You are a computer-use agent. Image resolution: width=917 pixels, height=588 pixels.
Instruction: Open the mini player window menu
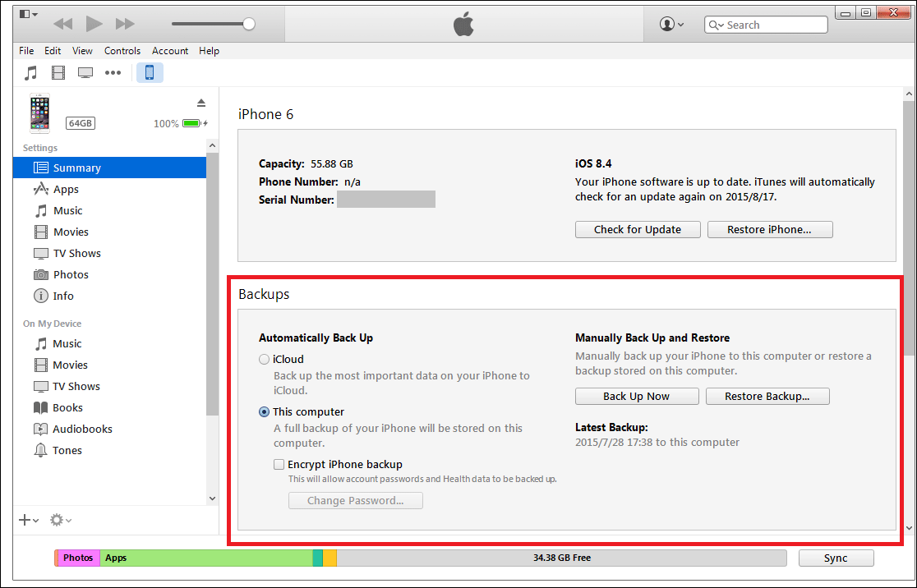(x=28, y=14)
